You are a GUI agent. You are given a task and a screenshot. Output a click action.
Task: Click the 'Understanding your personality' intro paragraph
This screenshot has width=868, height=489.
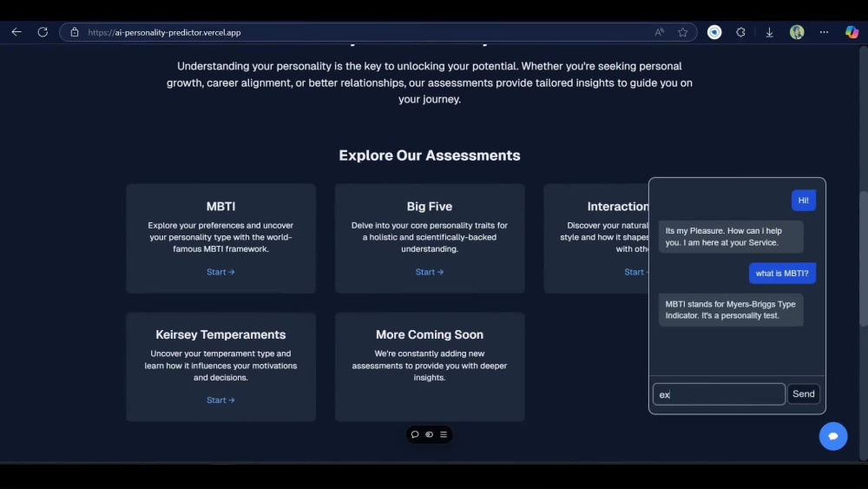pos(429,83)
